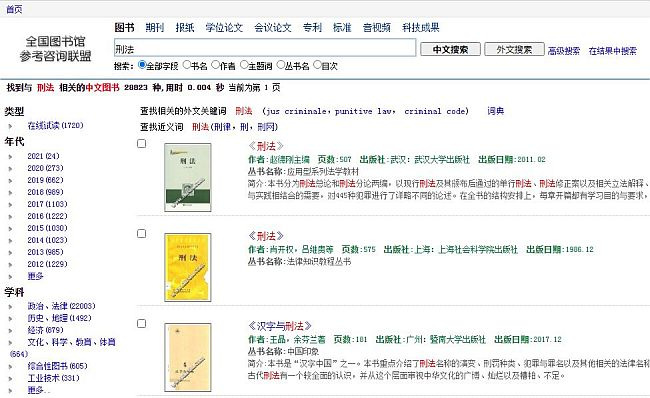Image resolution: width=650 pixels, height=398 pixels.
Task: Switch to the 专利 tab
Action: tap(312, 28)
